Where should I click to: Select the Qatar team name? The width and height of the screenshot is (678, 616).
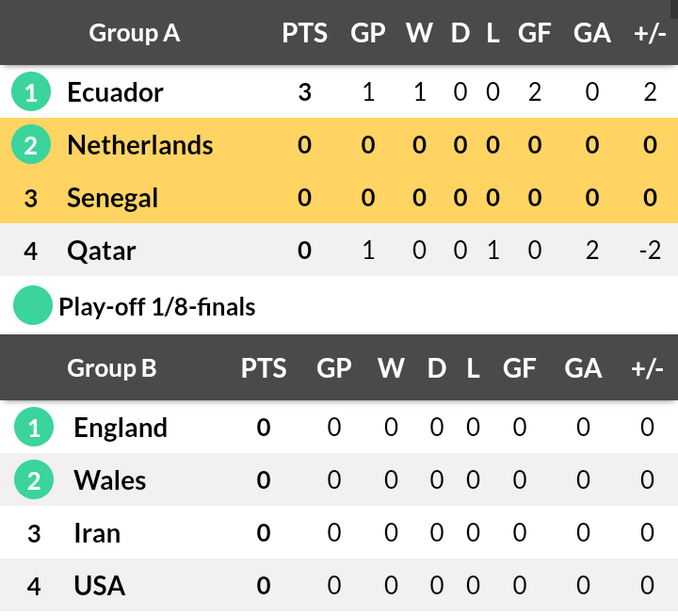click(x=102, y=251)
